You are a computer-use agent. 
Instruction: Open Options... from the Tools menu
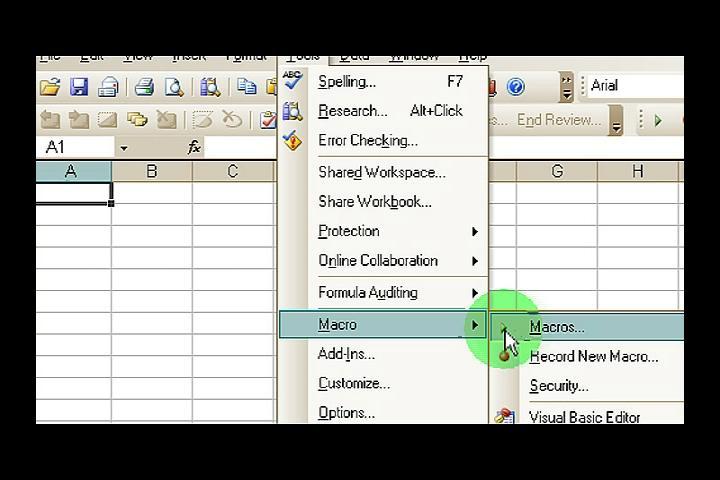click(x=383, y=412)
